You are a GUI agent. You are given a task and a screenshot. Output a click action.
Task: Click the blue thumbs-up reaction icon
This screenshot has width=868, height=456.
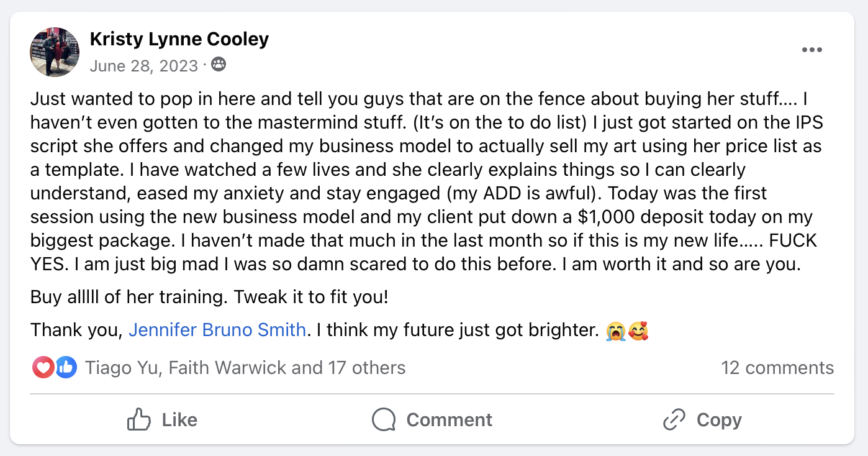pos(66,368)
